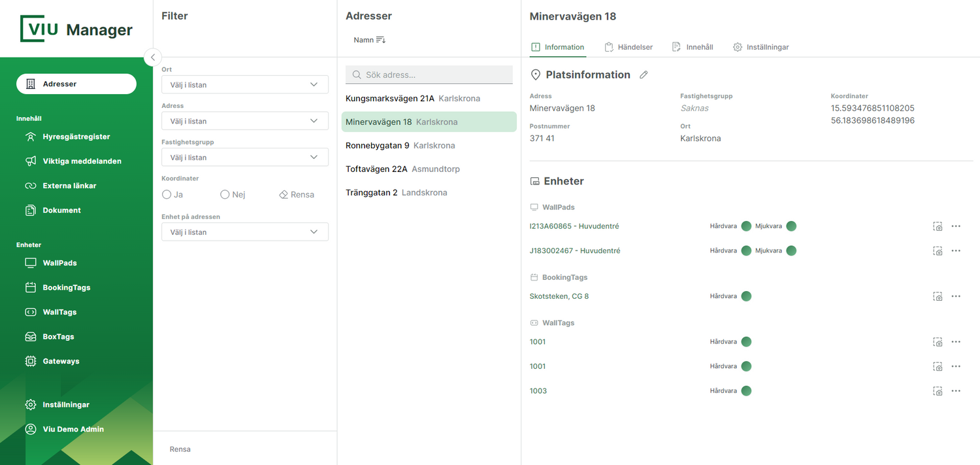980x465 pixels.
Task: Select the Ja radio button for Koordinater
Action: 167,195
